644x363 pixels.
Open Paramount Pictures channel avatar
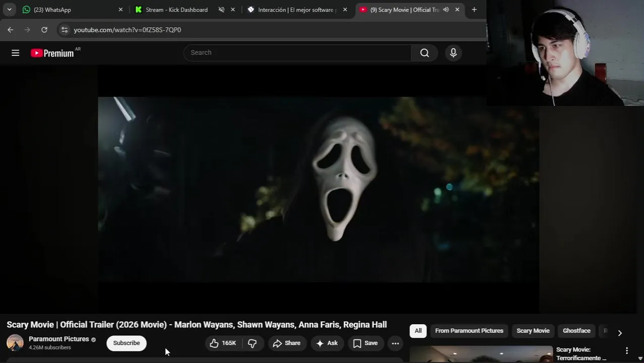coord(15,343)
